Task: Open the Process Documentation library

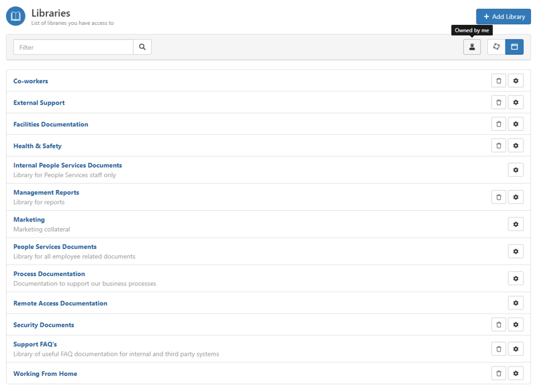Action: (49, 274)
